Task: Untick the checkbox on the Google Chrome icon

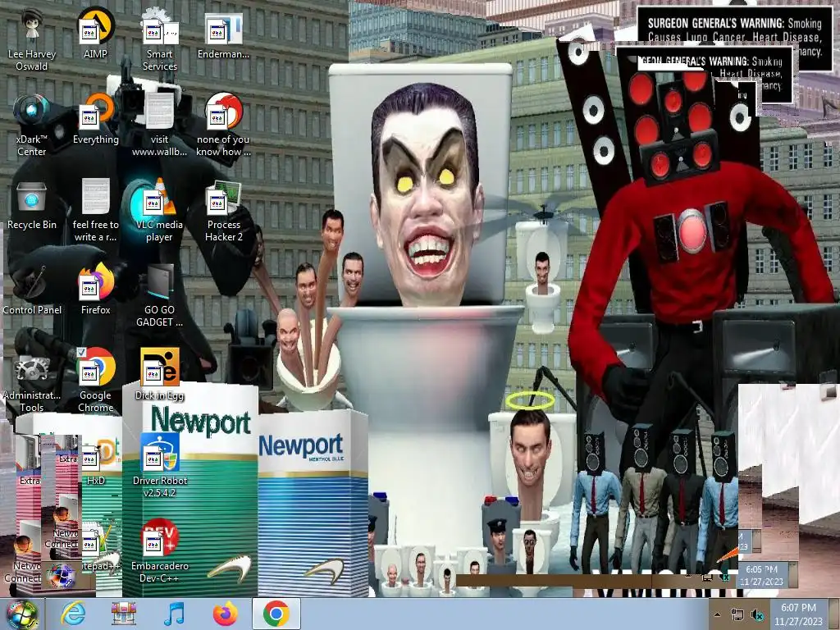Action: coord(81,352)
